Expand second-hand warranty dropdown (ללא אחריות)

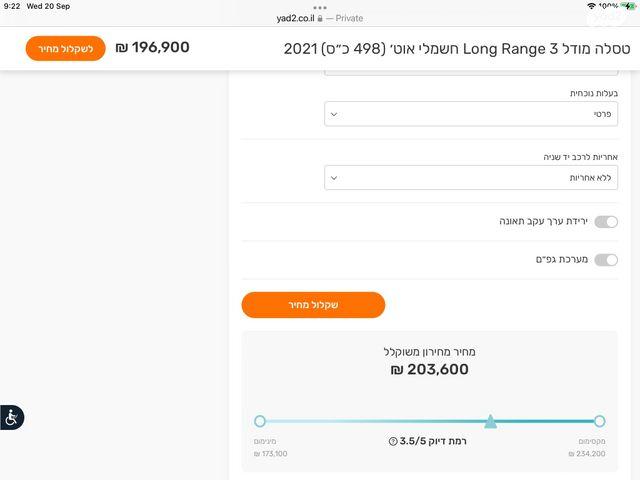pos(470,178)
